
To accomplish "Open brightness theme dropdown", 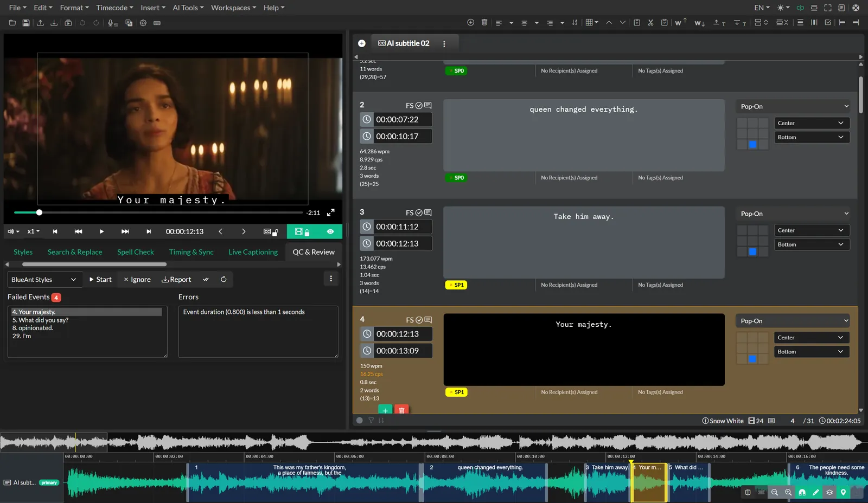I will [x=783, y=8].
